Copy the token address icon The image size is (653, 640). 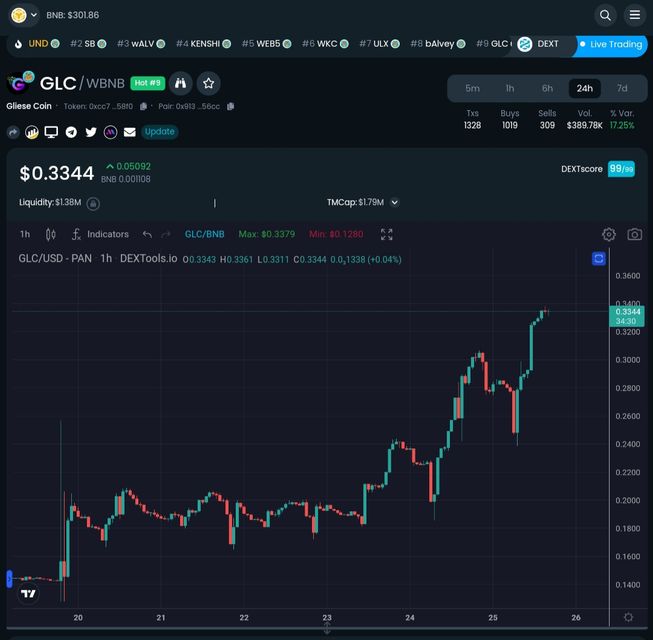[143, 106]
